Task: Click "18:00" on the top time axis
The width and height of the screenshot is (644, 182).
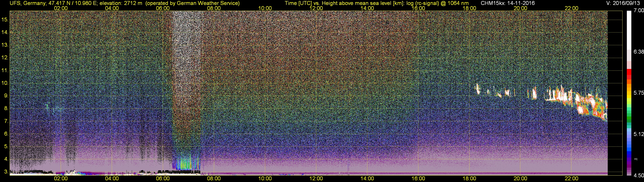Action: (x=469, y=8)
